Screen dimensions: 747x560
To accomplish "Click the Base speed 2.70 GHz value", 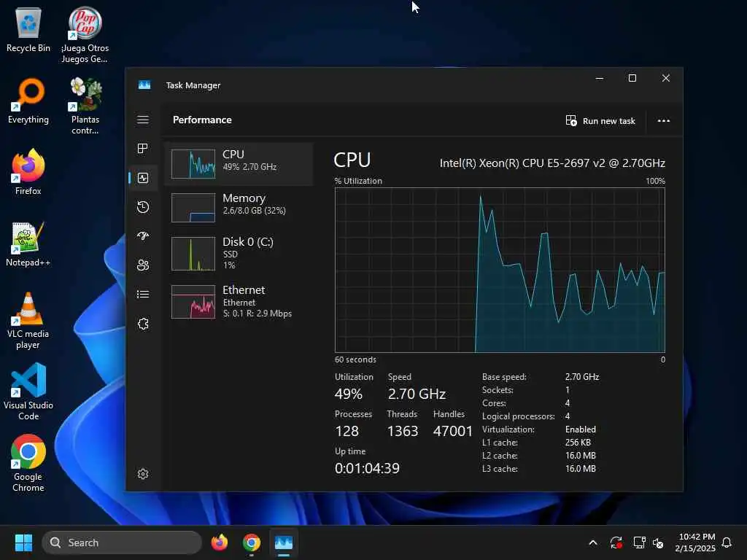I will pyautogui.click(x=581, y=377).
